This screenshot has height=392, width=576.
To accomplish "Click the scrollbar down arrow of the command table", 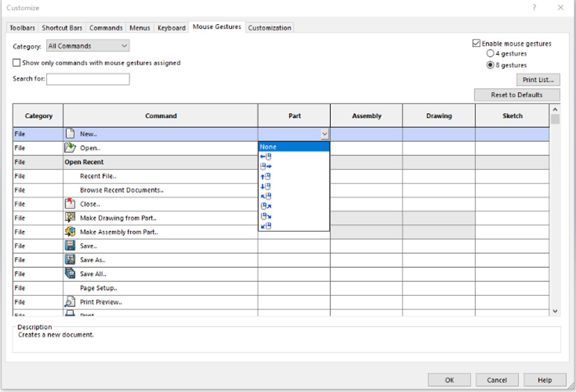I will point(555,311).
